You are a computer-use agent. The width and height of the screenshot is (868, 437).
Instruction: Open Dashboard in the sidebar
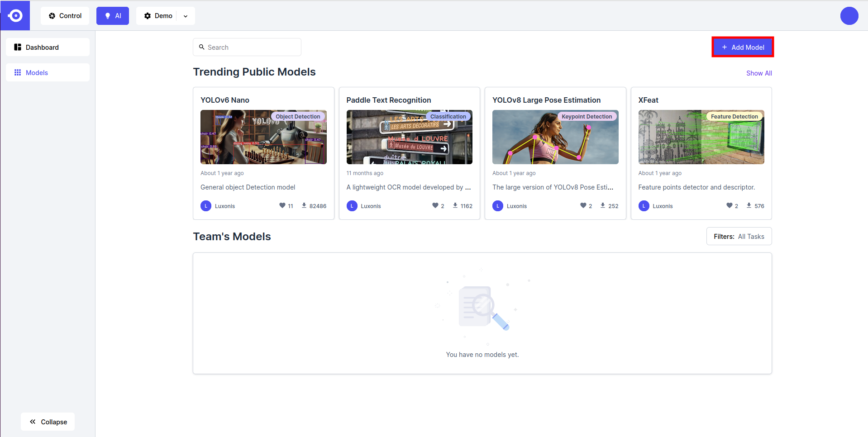point(48,47)
